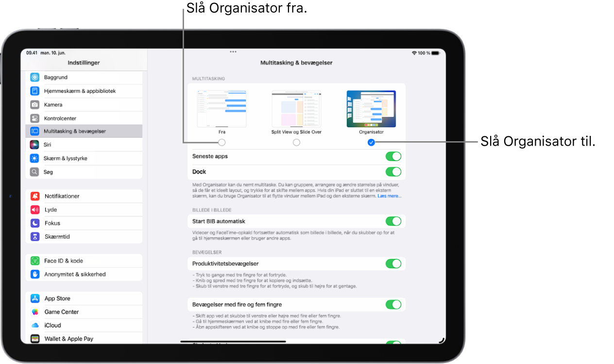Tap the three-dot multitasking menu at the top
The image size is (614, 364).
tap(233, 51)
